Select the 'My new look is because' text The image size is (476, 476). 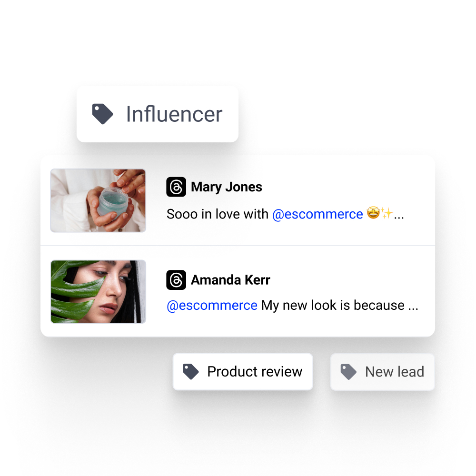tap(333, 306)
